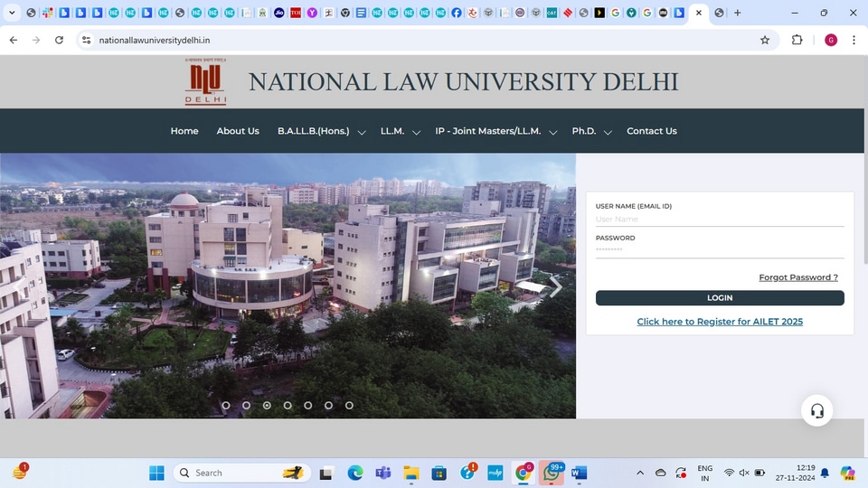Click the Windows taskbar Search box
The height and width of the screenshot is (488, 868).
click(x=242, y=473)
